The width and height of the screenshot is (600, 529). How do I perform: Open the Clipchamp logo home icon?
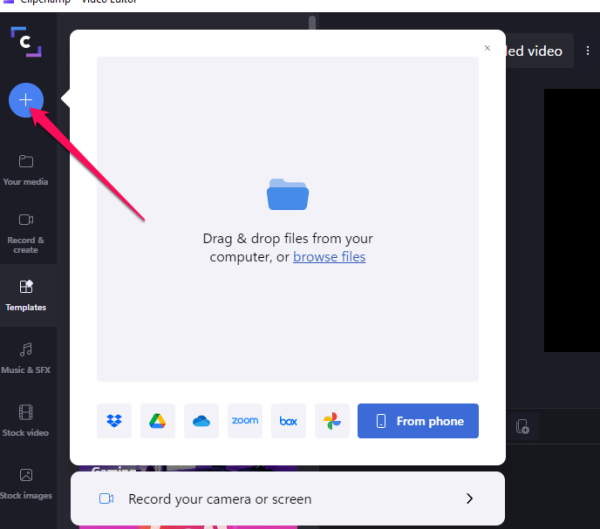click(x=26, y=42)
